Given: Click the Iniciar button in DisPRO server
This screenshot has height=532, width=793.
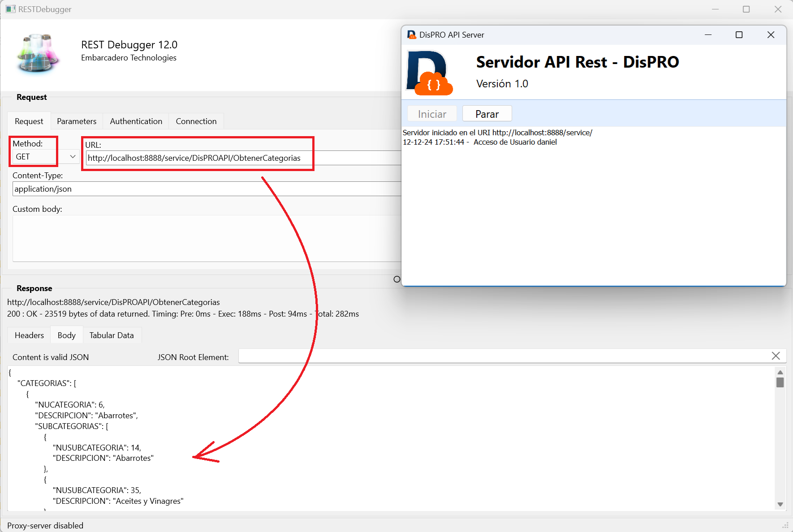Looking at the screenshot, I should (432, 114).
